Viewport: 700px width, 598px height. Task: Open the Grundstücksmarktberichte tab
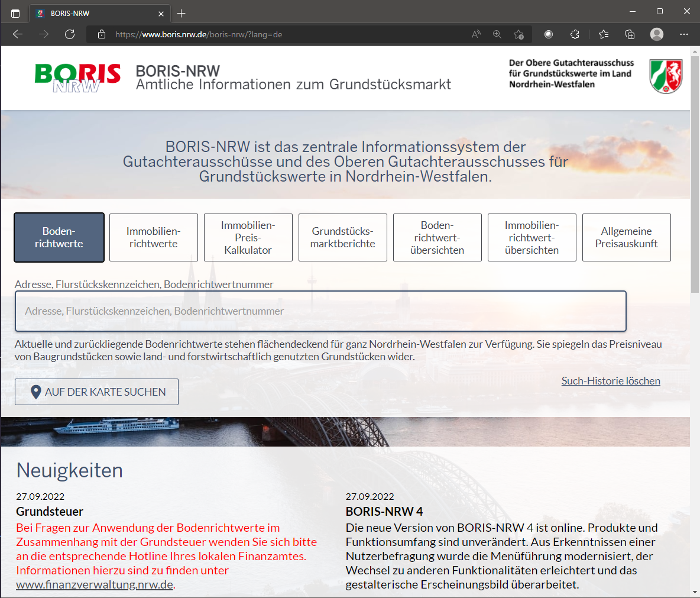343,237
